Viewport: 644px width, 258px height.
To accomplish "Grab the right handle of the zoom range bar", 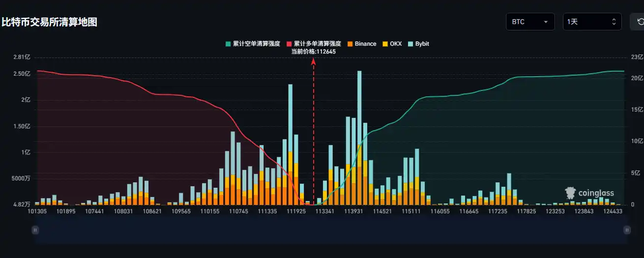I will click(627, 229).
